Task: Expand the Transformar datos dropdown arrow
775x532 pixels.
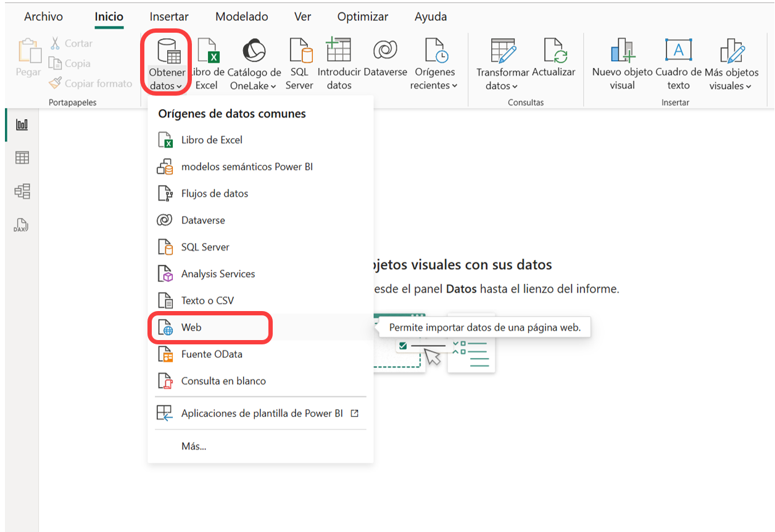Action: coord(515,86)
